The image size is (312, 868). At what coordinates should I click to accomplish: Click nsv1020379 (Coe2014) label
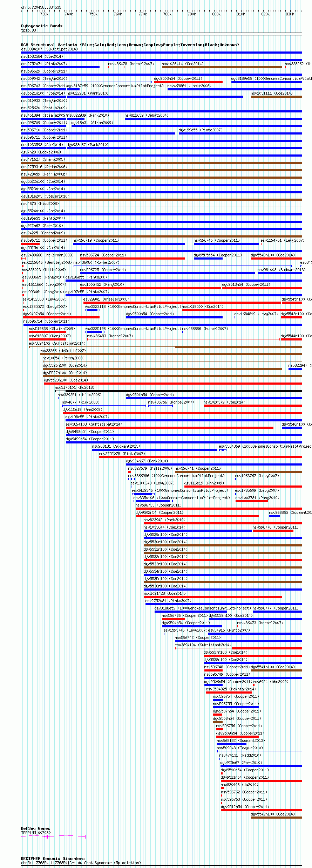[x=224, y=402]
